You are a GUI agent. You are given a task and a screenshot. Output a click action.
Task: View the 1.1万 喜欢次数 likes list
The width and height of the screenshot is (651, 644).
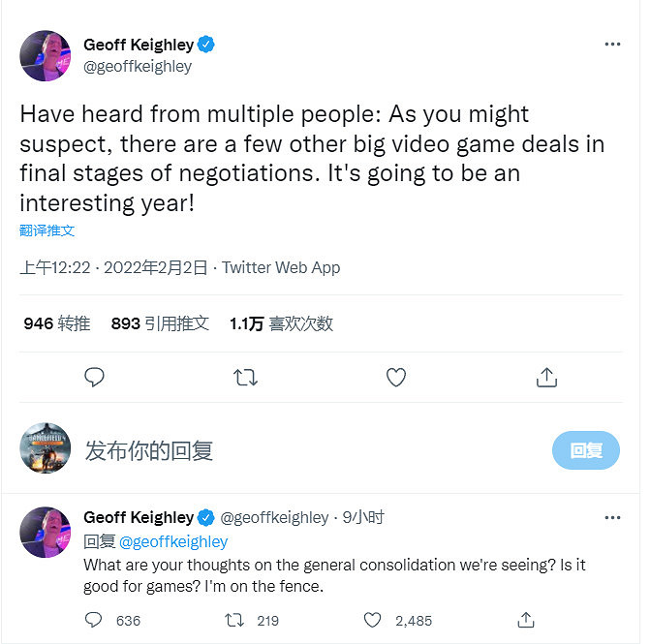click(x=281, y=323)
